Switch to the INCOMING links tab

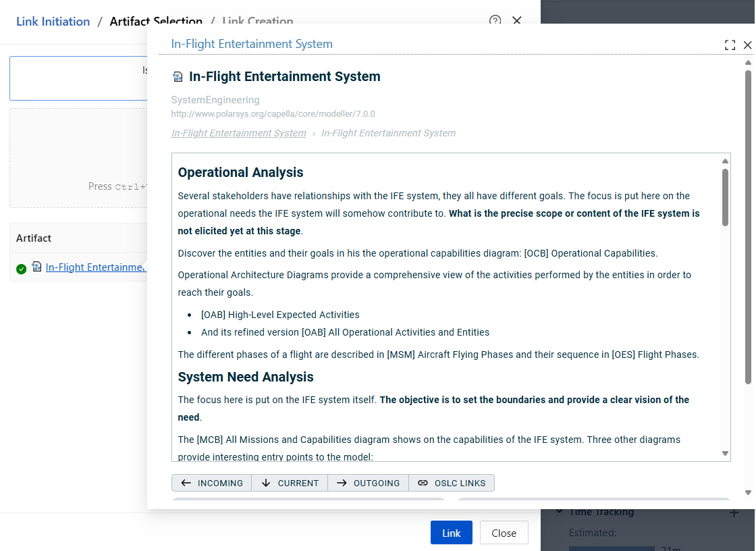(211, 483)
